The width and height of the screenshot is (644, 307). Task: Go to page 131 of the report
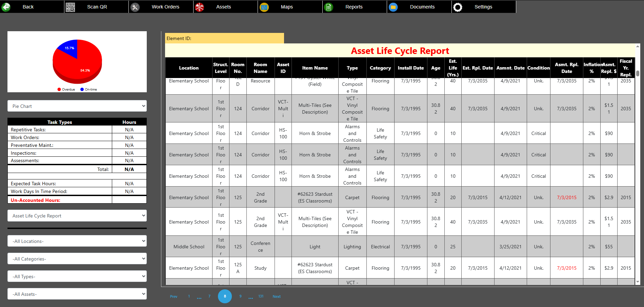coord(261,296)
